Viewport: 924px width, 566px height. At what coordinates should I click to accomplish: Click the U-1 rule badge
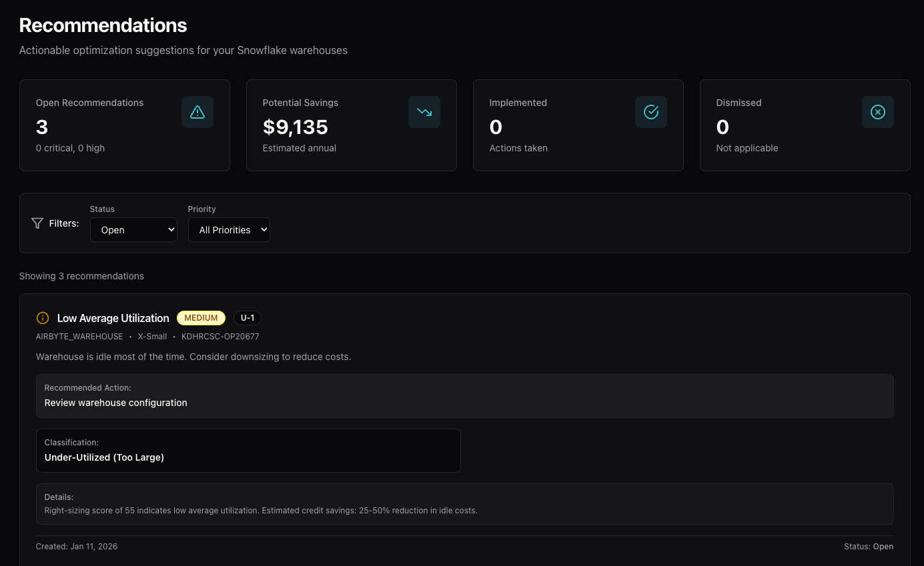tap(247, 318)
